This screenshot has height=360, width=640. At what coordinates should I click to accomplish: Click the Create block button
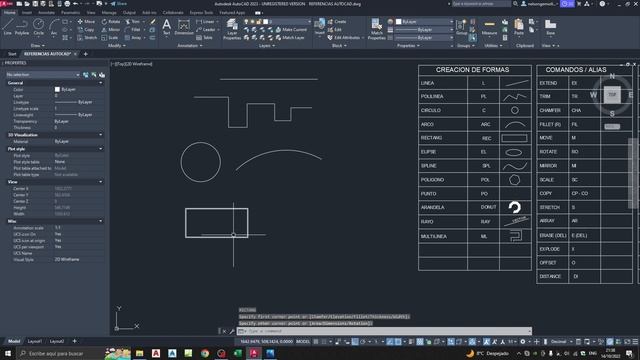point(337,21)
